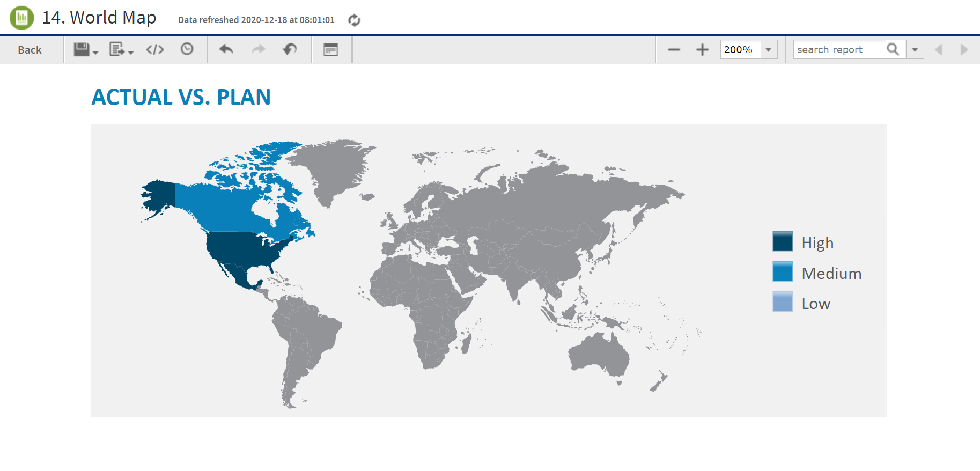This screenshot has width=980, height=471.
Task: Zoom out with the minus button
Action: tap(674, 50)
